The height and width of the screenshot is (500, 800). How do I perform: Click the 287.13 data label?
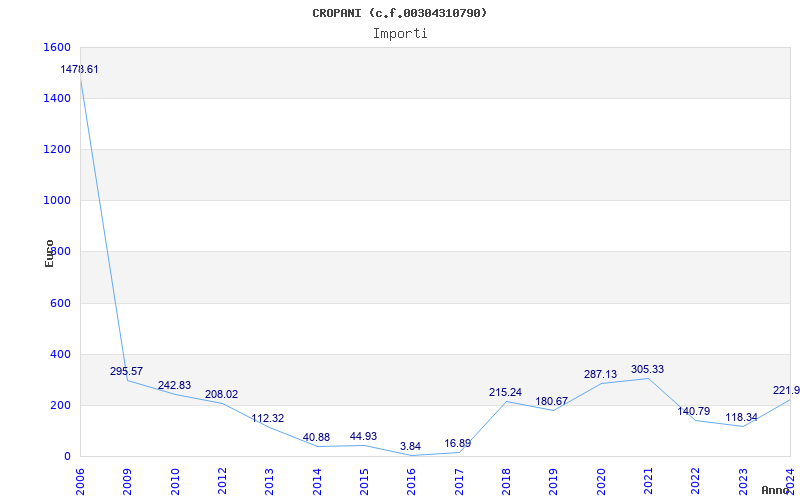[601, 374]
